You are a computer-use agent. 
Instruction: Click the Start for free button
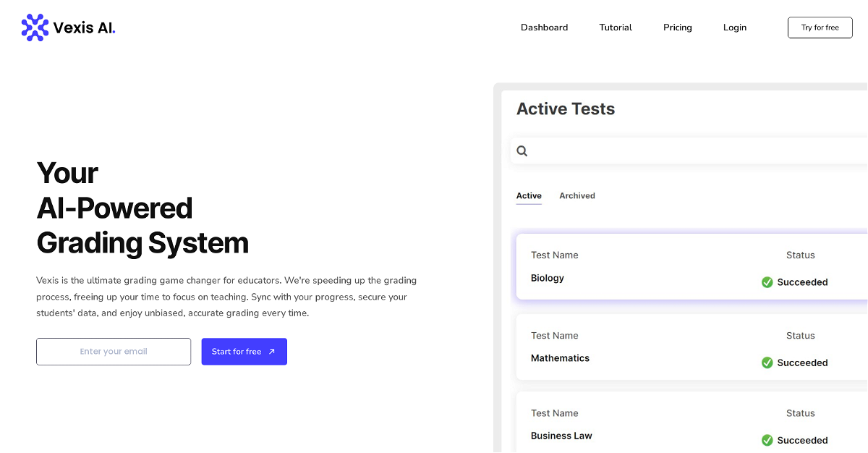click(x=244, y=352)
